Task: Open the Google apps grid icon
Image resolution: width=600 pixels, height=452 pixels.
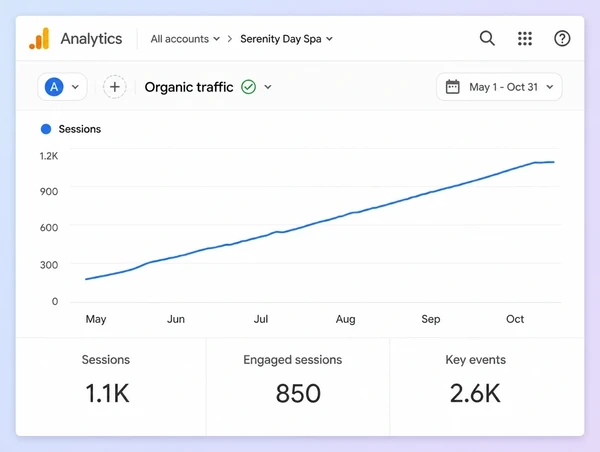Action: 525,39
